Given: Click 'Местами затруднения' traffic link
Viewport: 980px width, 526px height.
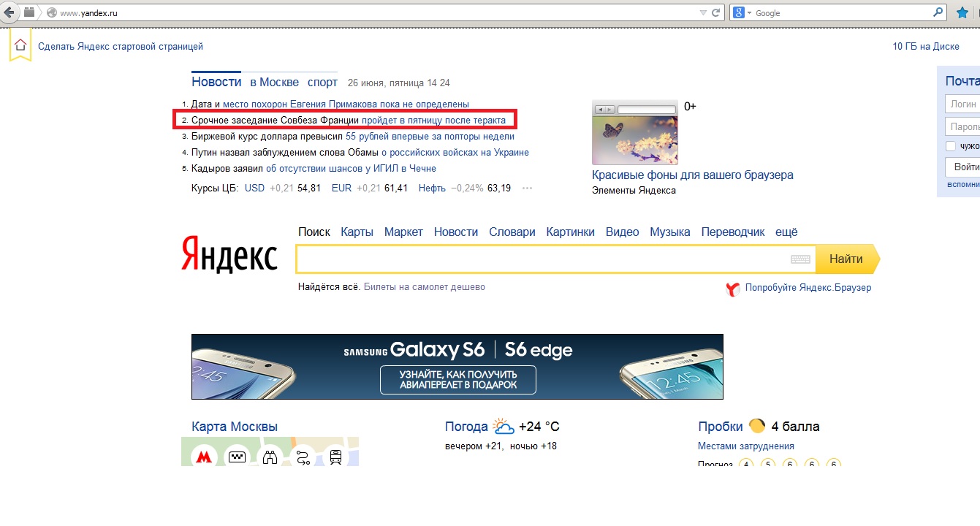Looking at the screenshot, I should coord(746,446).
